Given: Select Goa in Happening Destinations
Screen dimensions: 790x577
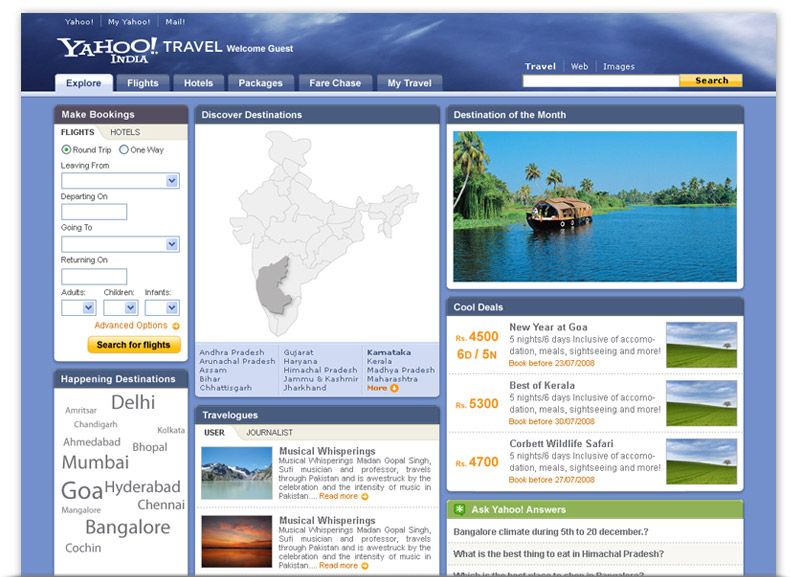Looking at the screenshot, I should click(x=82, y=490).
